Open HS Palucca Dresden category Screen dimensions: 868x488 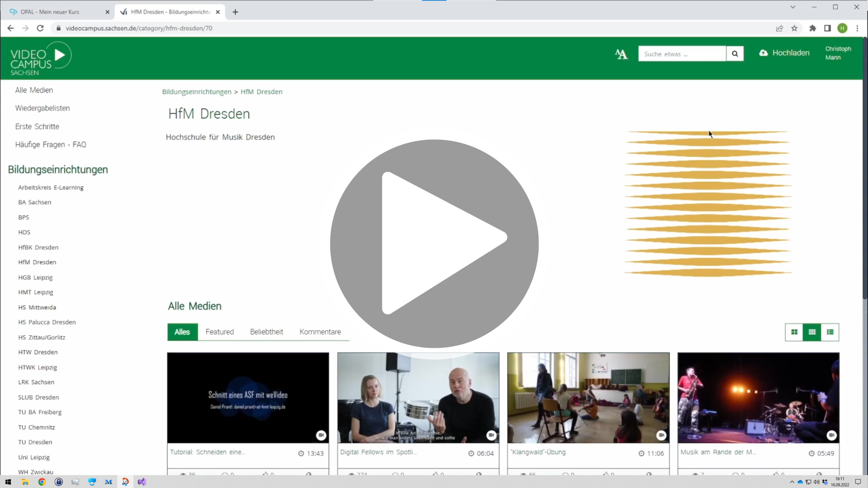(47, 322)
